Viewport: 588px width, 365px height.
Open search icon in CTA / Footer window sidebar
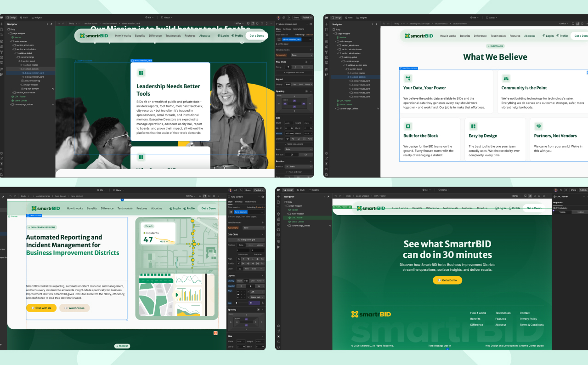[278, 342]
